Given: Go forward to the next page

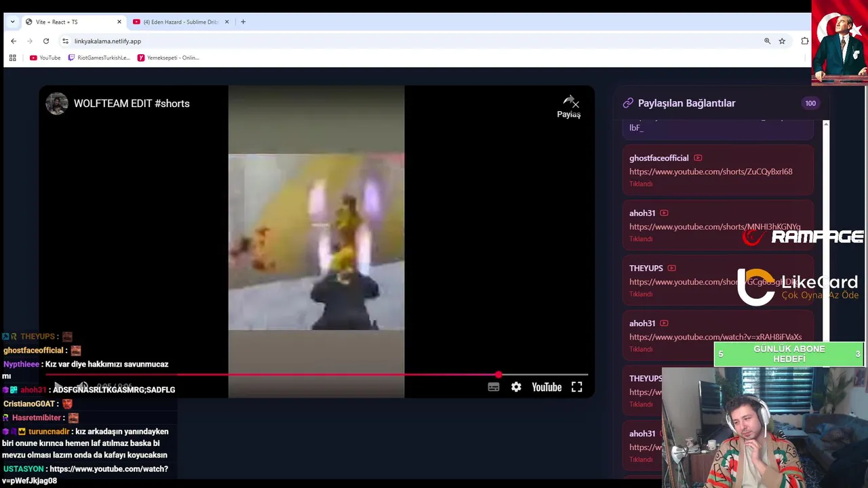Looking at the screenshot, I should pyautogui.click(x=30, y=41).
